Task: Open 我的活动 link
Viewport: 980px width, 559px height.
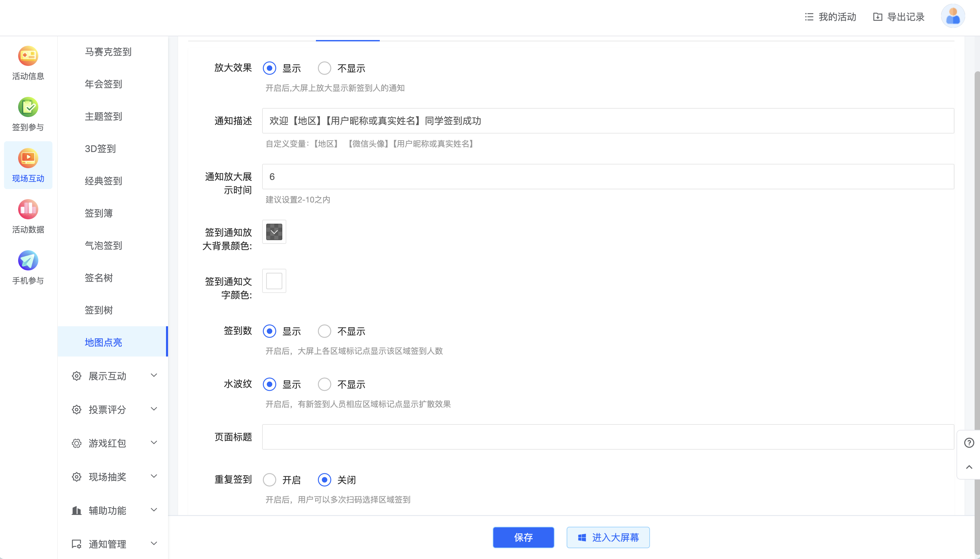Action: click(830, 17)
